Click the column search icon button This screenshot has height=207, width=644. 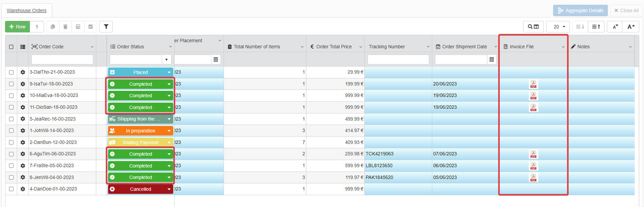pos(533,27)
